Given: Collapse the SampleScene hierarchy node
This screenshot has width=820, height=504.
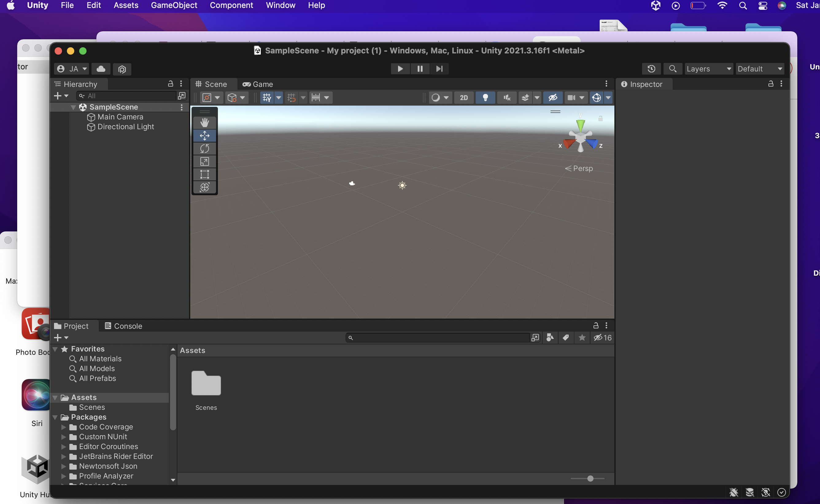Looking at the screenshot, I should (73, 107).
